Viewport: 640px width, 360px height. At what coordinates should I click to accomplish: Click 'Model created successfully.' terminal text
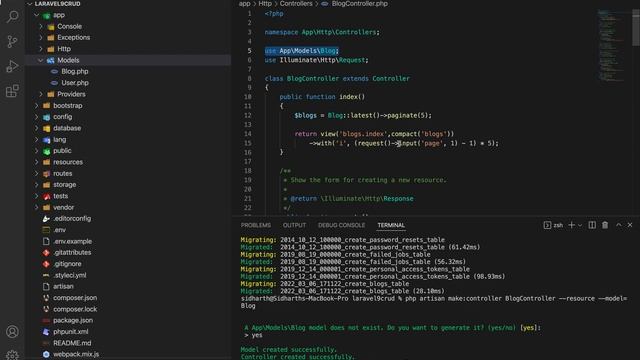(289, 350)
